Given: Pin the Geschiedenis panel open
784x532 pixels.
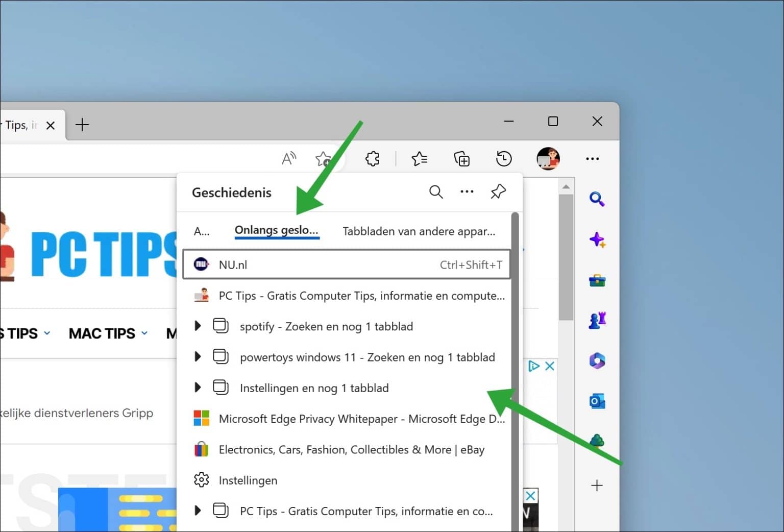Looking at the screenshot, I should point(498,192).
